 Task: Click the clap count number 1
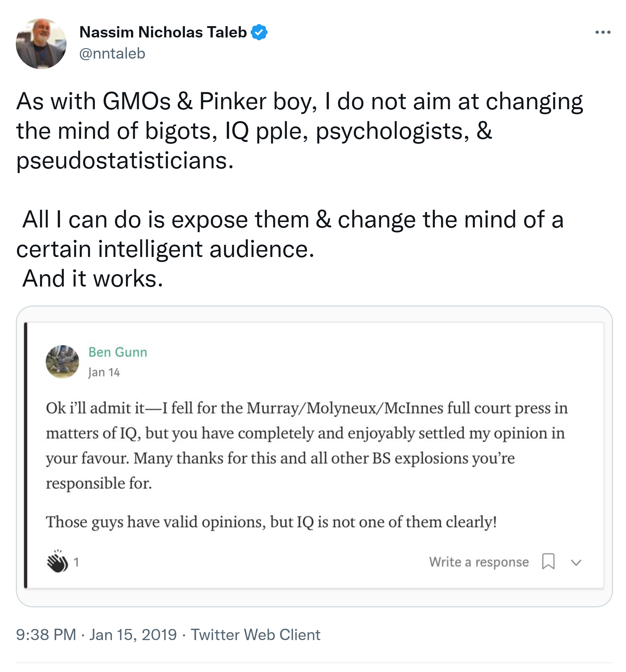(x=77, y=563)
